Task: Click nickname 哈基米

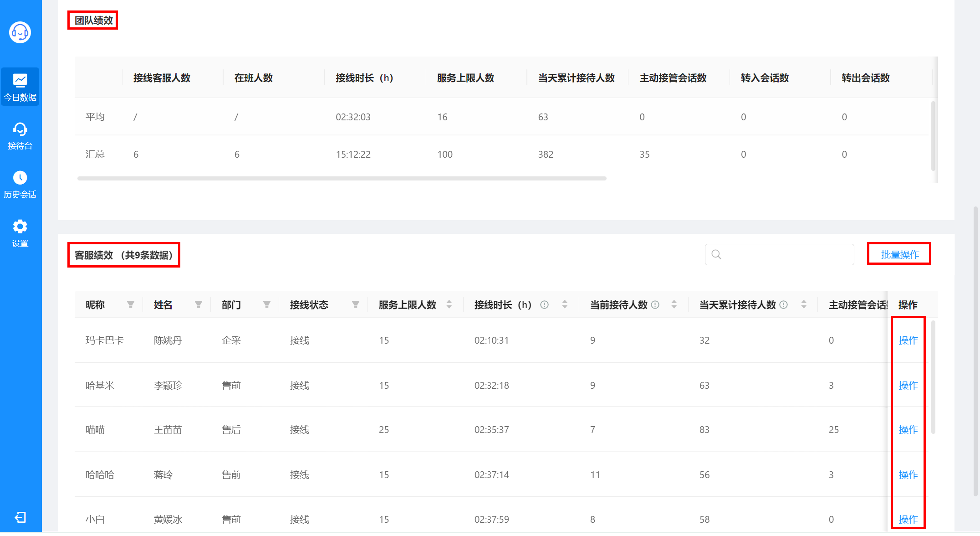Action: [100, 385]
